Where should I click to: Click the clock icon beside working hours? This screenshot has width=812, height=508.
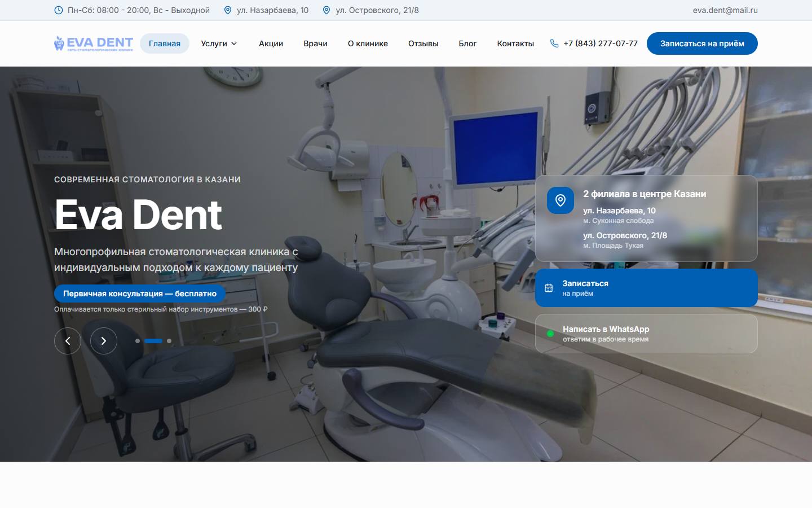(x=59, y=10)
